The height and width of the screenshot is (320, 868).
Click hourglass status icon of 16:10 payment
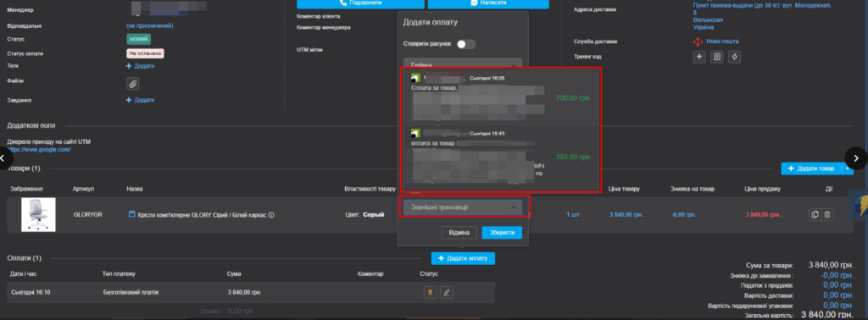pyautogui.click(x=430, y=292)
